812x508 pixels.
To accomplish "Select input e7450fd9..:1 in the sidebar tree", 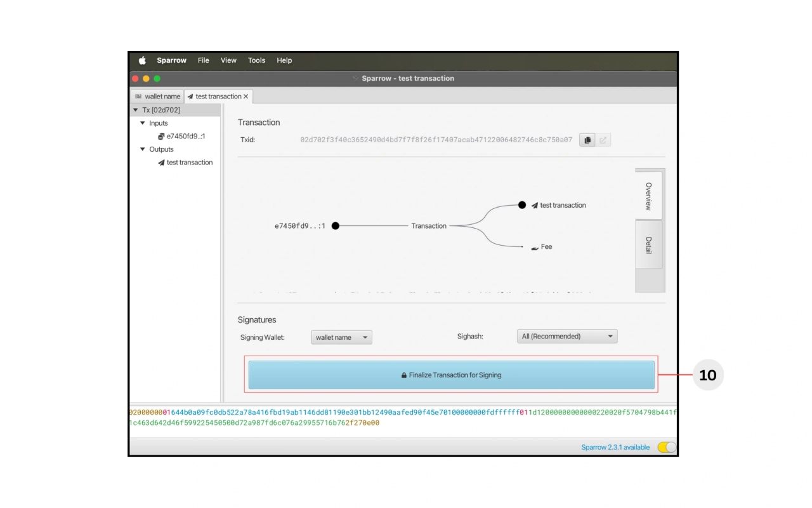I will [181, 136].
